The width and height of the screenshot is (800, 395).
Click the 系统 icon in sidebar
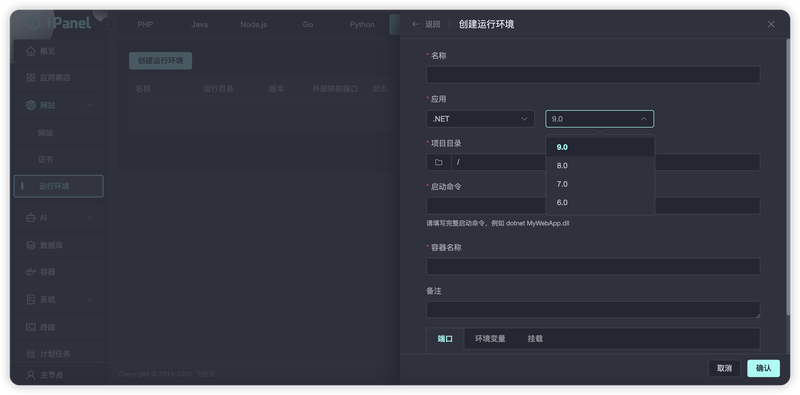31,300
